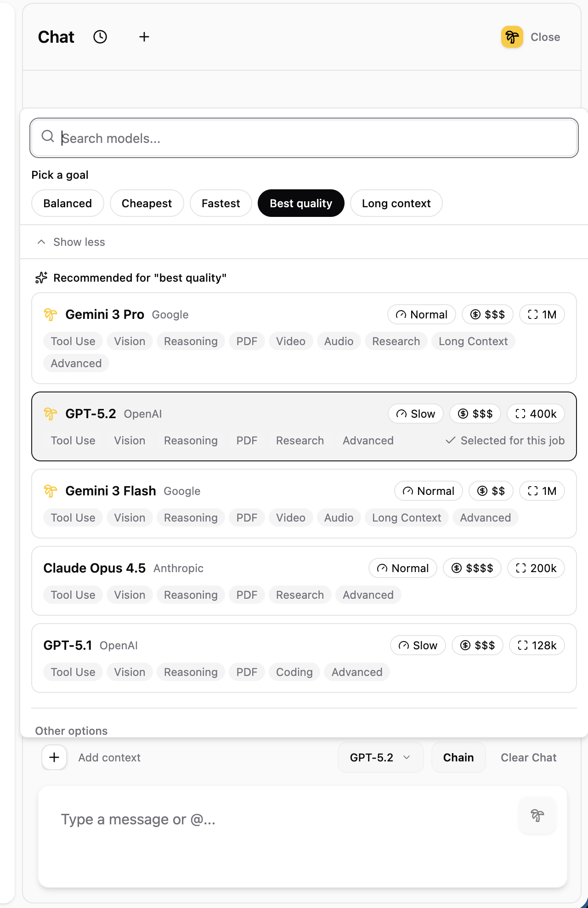Open chat history via clock icon

coord(100,37)
